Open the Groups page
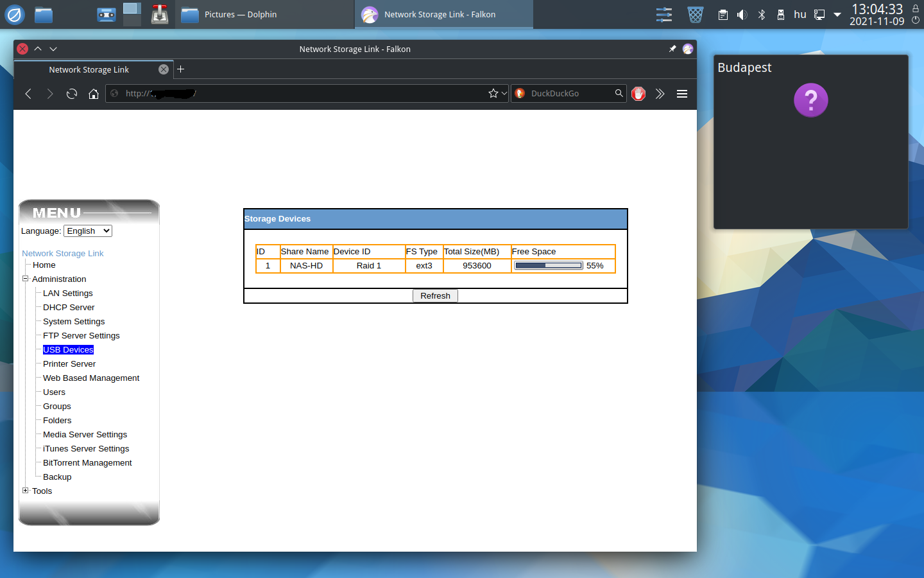The image size is (924, 578). 57,407
